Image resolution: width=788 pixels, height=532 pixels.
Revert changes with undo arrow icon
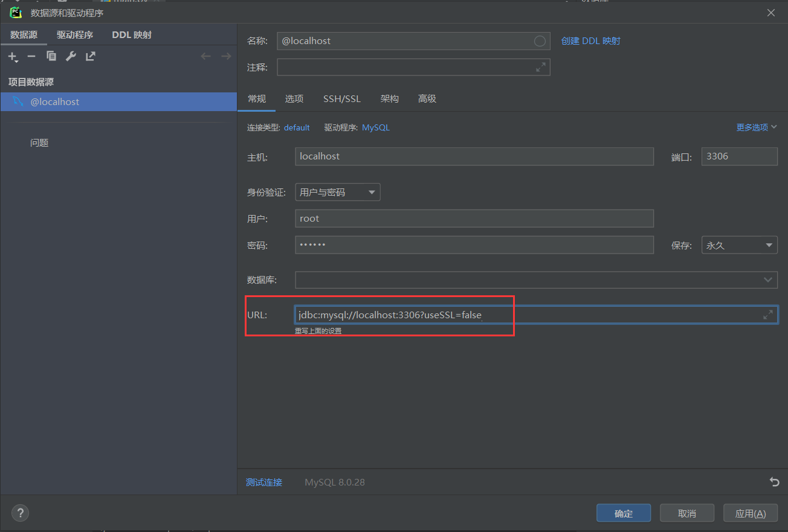(774, 482)
